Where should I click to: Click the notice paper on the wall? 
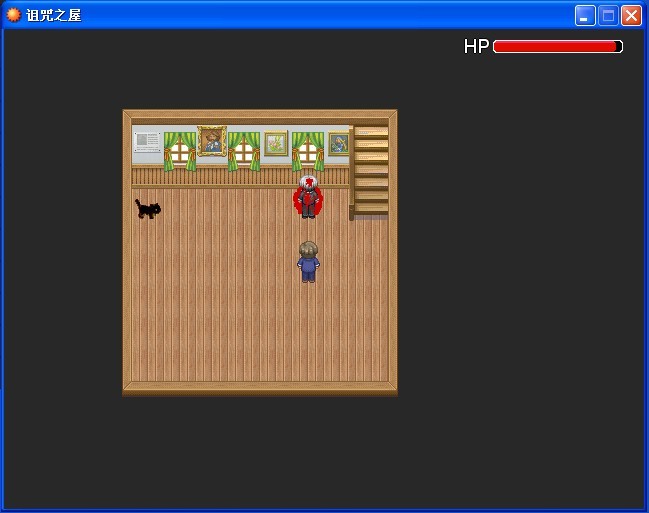pos(147,142)
